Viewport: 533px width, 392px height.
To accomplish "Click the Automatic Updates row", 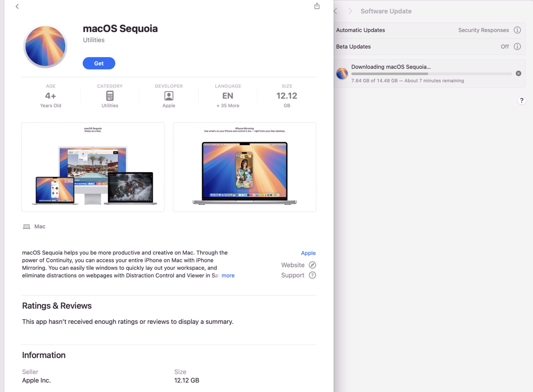I will point(360,30).
